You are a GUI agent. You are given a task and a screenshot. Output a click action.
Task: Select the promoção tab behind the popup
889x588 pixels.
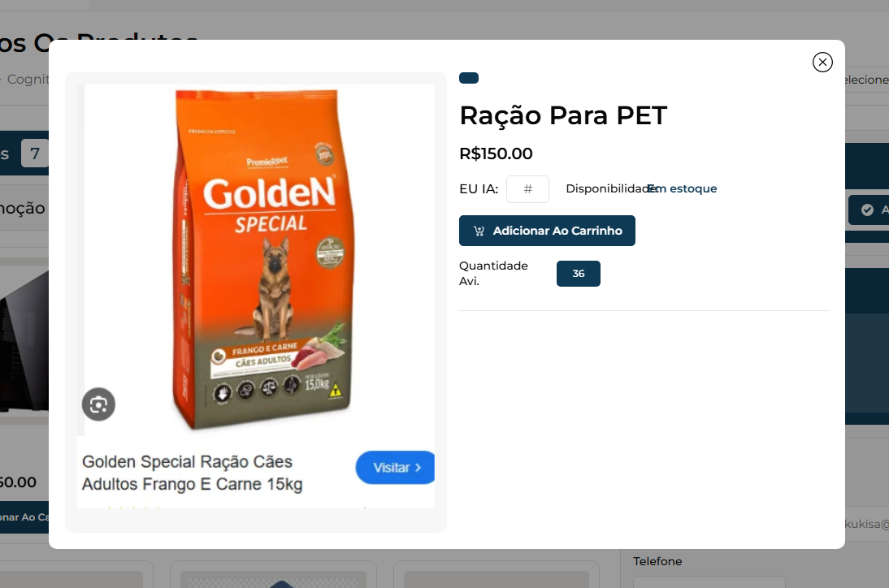click(x=23, y=209)
